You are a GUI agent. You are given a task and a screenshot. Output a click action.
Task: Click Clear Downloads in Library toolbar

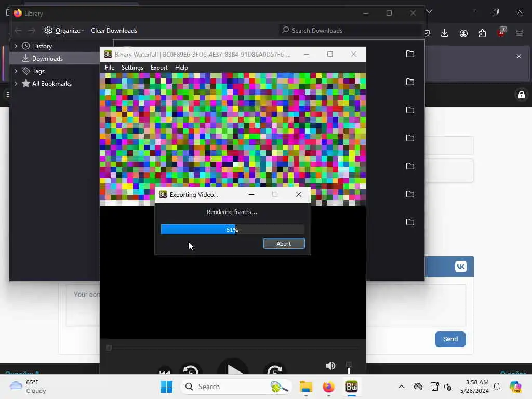114,31
